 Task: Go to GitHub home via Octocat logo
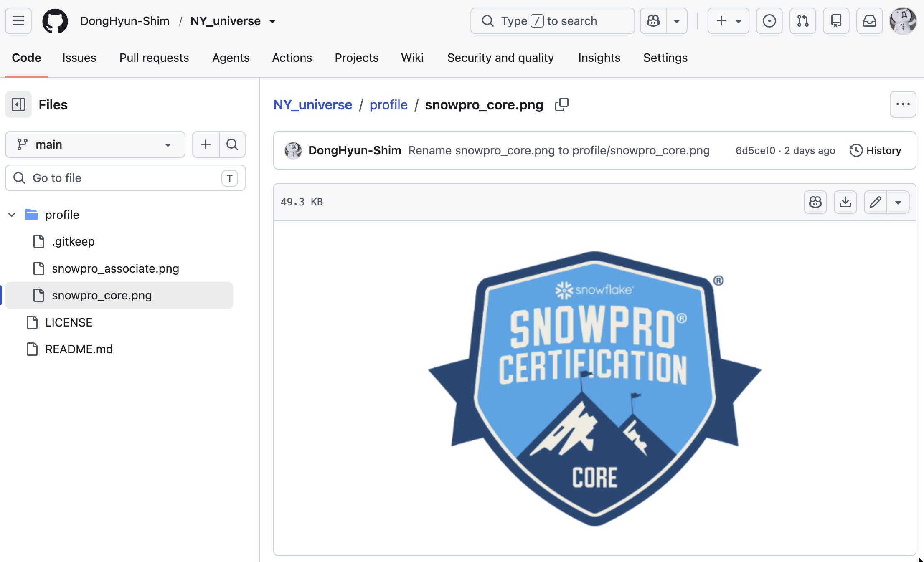tap(55, 21)
